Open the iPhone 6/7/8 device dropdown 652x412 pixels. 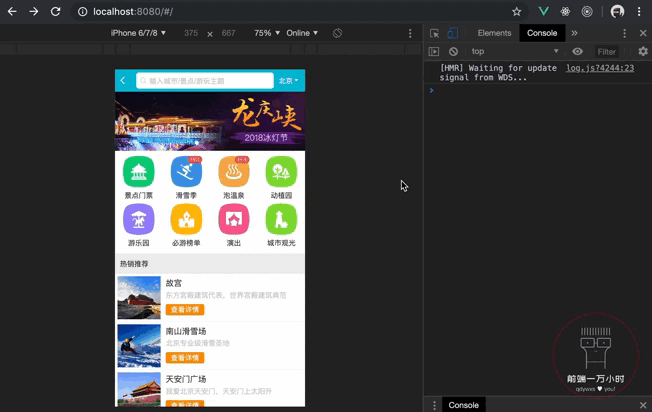point(138,33)
